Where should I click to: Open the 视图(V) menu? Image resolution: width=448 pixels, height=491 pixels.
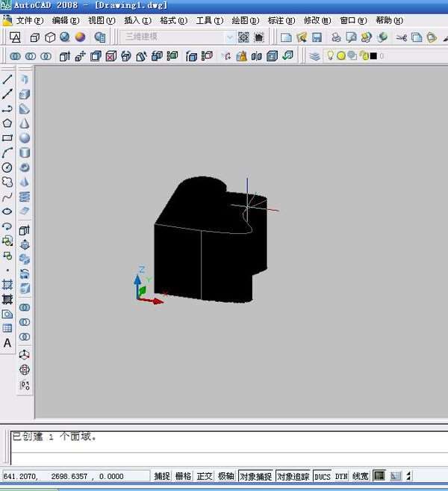102,20
